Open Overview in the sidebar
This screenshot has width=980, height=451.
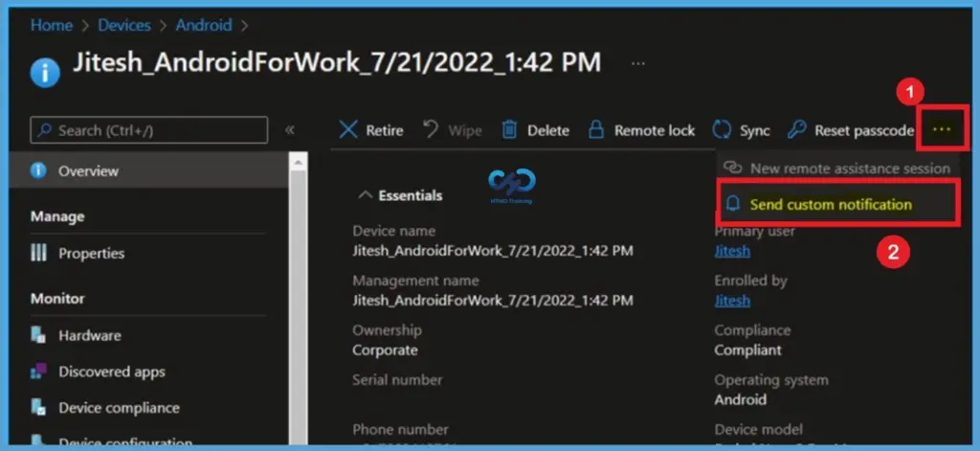coord(148,170)
